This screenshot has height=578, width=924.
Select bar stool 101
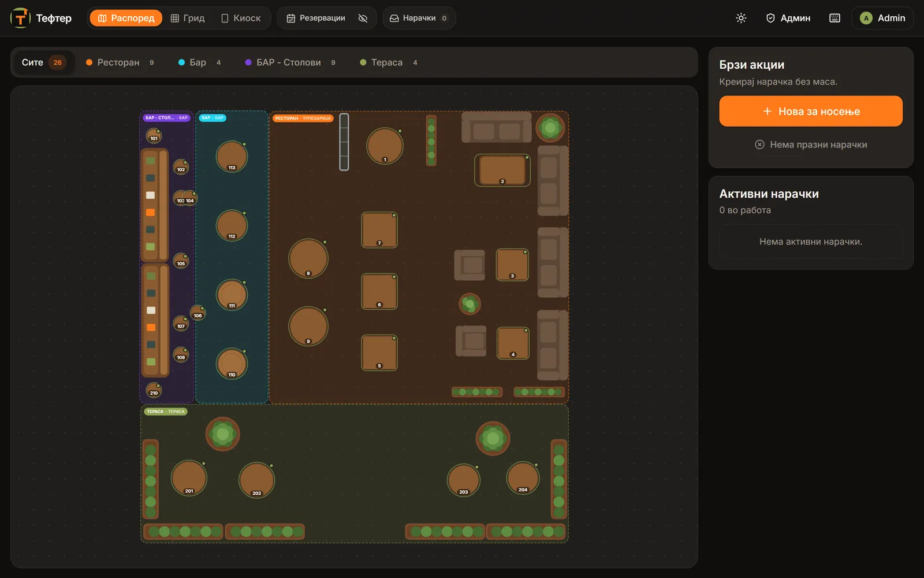point(154,136)
